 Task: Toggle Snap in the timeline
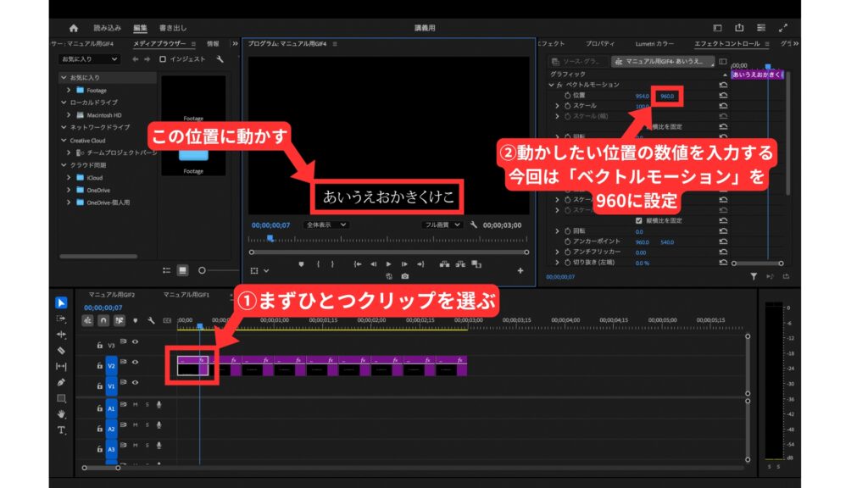[103, 320]
